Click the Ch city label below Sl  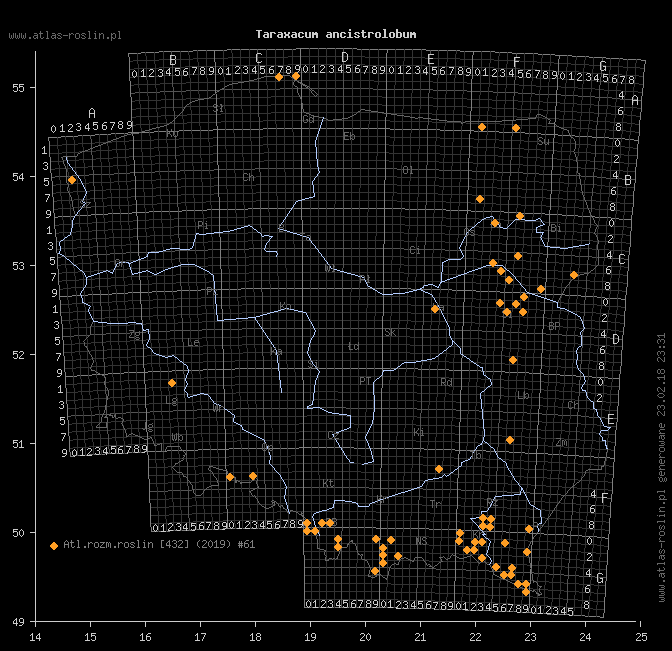tap(249, 177)
